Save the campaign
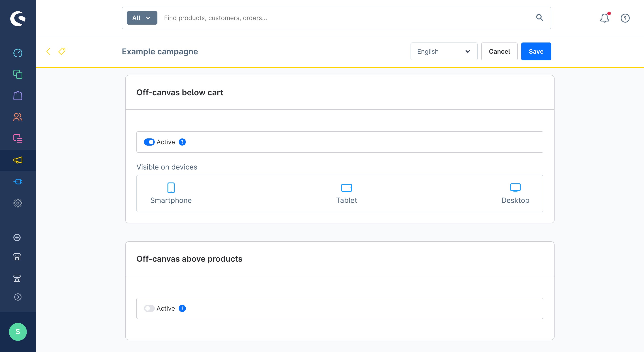Screen dimensions: 644x352 (x=536, y=51)
